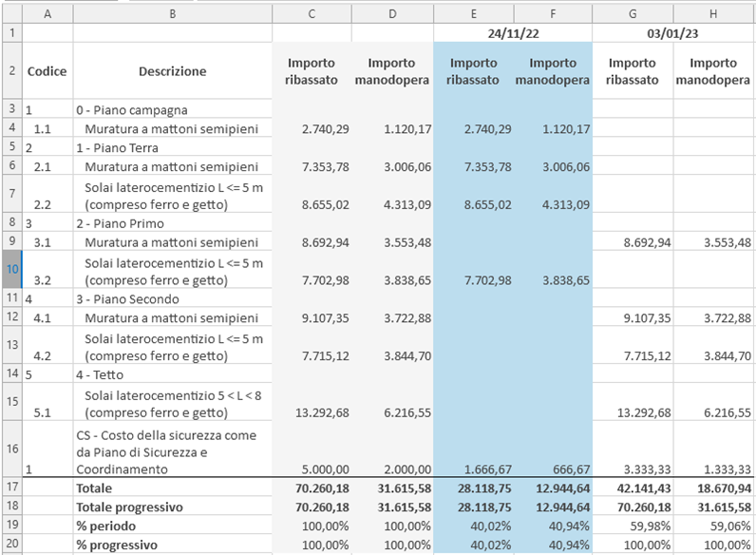Select cell '1 - Piano Terra'
Image resolution: width=756 pixels, height=555 pixels.
point(173,147)
